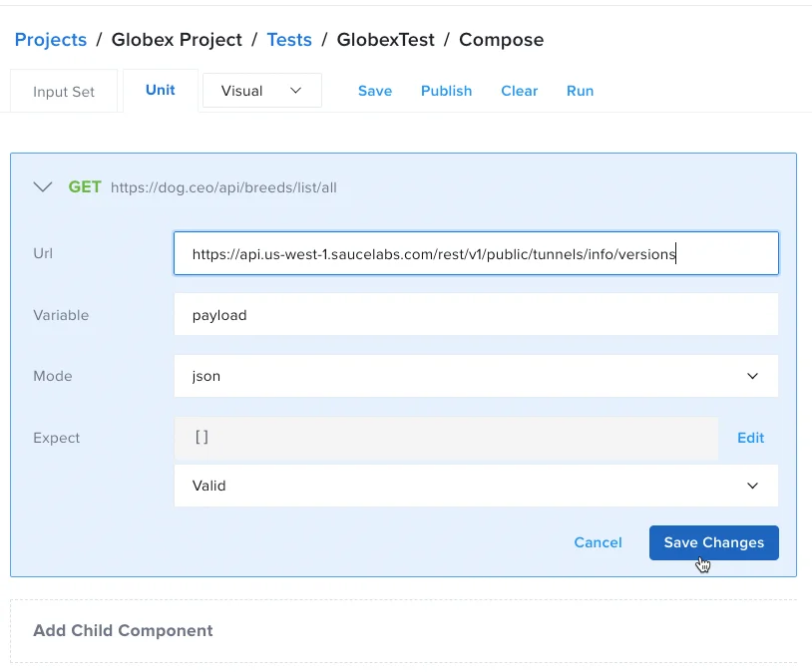
Task: Select the Variable field containing payload
Action: [476, 314]
